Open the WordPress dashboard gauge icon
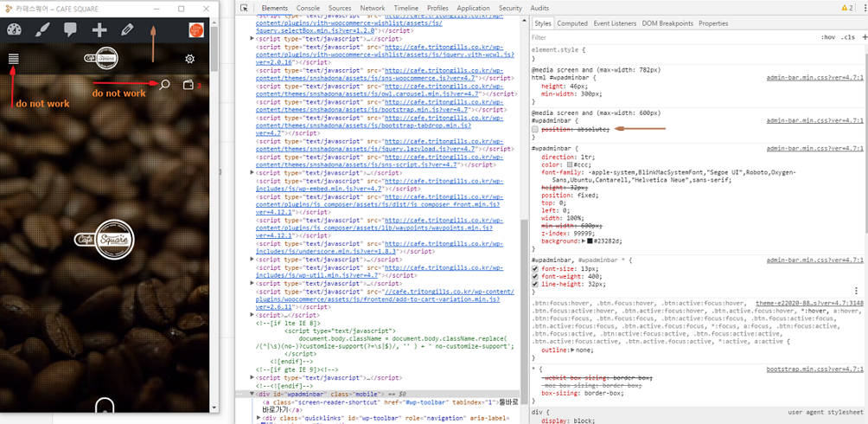Viewport: 868px width, 424px height. point(14,29)
